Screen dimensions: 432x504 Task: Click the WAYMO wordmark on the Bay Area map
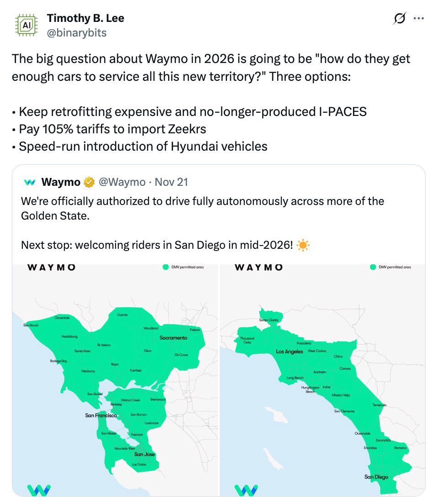pos(51,268)
